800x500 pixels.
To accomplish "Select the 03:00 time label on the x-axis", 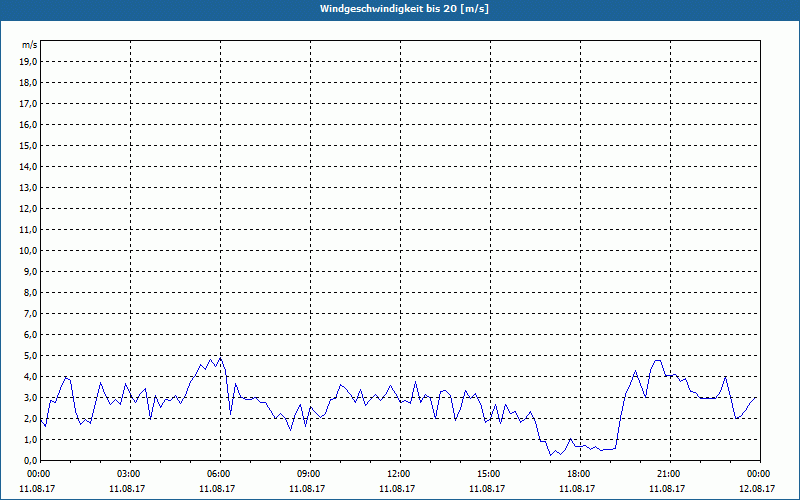I will tap(129, 473).
